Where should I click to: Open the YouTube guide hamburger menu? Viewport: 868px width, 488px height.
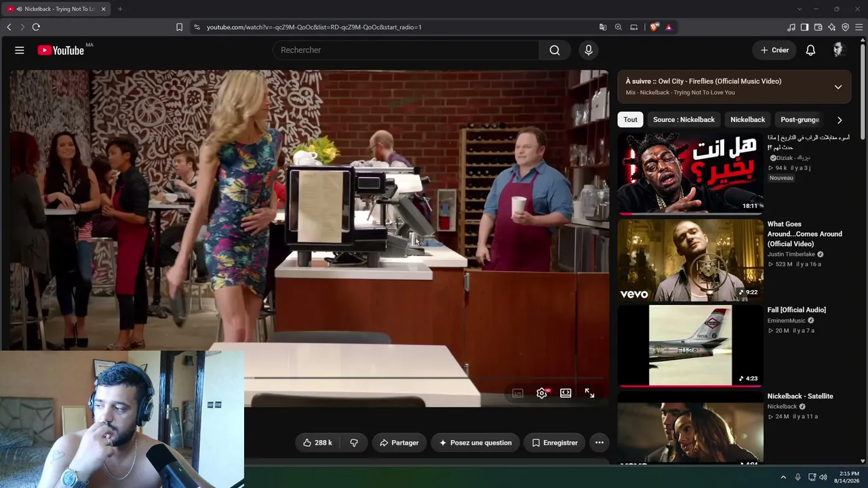20,50
